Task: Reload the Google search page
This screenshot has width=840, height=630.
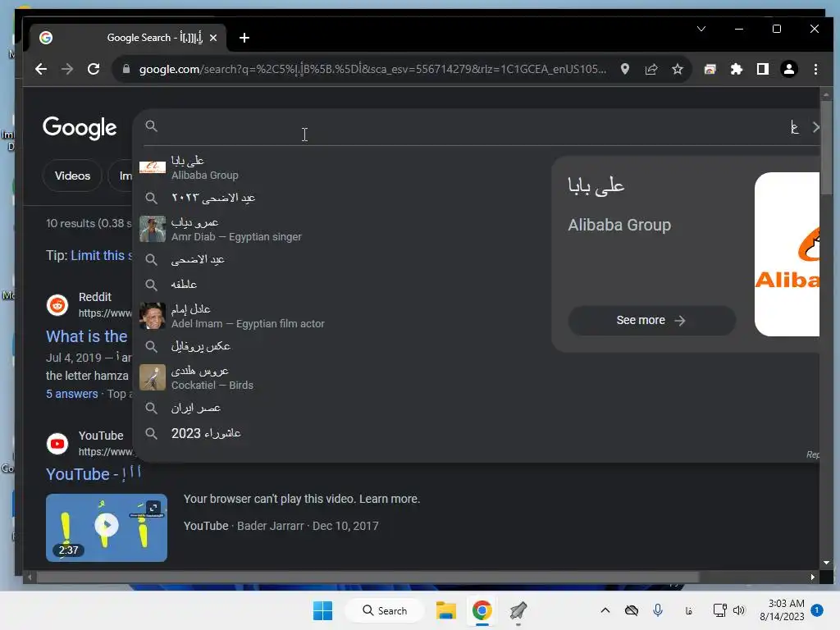Action: pos(94,69)
